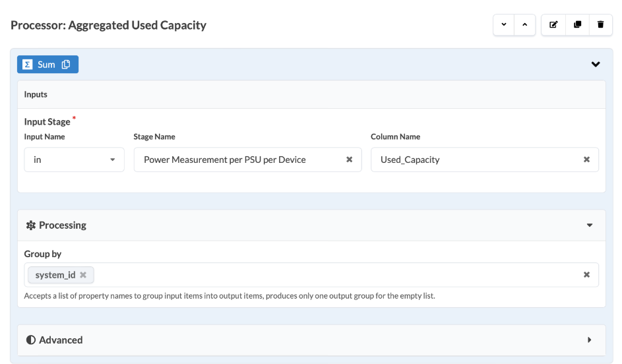
Task: Clear all Group by values
Action: (586, 275)
